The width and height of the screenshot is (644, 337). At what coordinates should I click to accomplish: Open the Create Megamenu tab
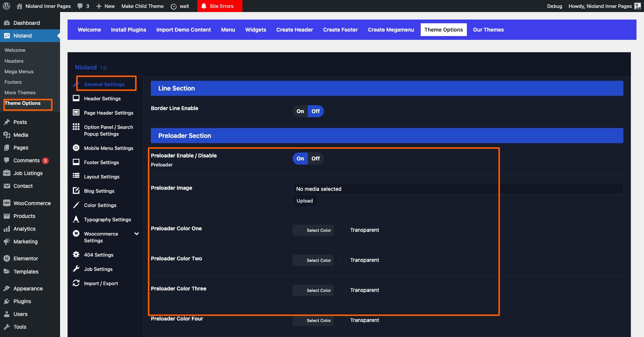click(x=391, y=30)
